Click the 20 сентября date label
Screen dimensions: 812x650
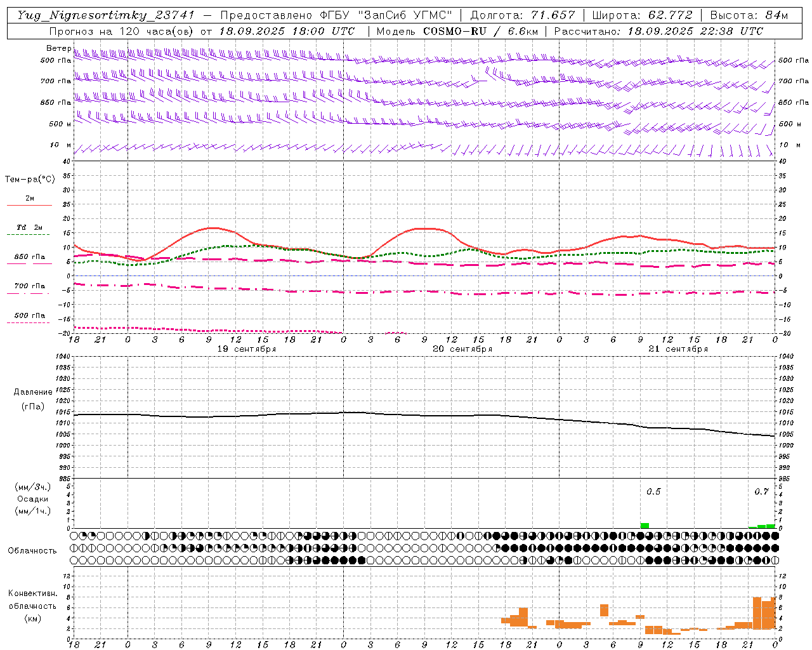click(462, 348)
